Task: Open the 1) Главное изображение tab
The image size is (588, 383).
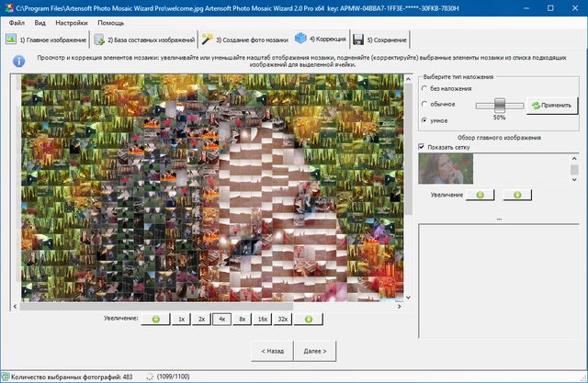Action: [46, 40]
